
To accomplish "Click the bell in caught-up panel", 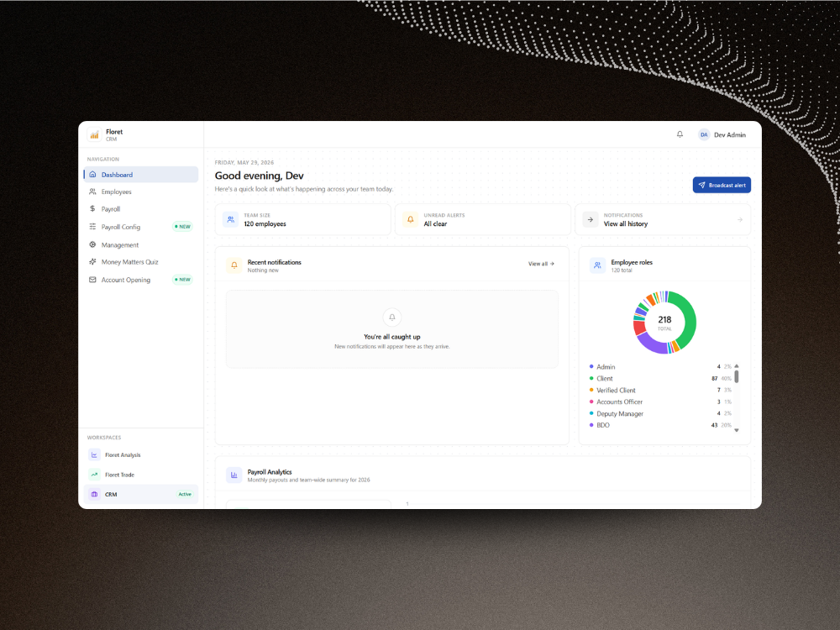I will pyautogui.click(x=392, y=318).
